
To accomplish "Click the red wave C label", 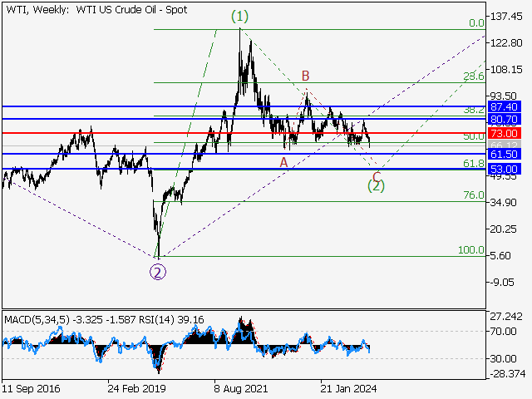I will [377, 175].
